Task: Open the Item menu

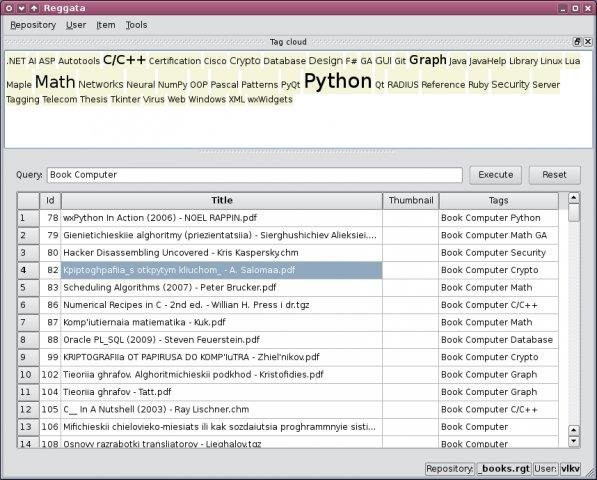Action: [x=105, y=25]
